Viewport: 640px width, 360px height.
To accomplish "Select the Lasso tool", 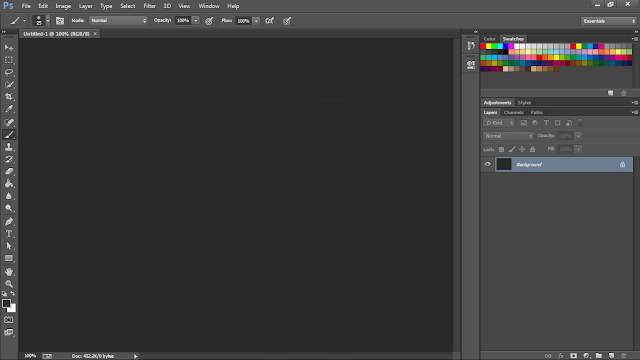I will click(x=9, y=72).
